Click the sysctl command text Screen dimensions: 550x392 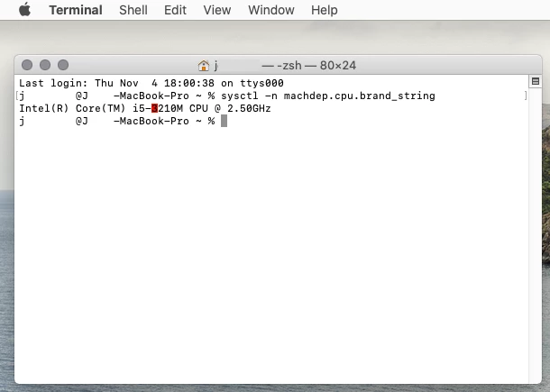pyautogui.click(x=240, y=96)
